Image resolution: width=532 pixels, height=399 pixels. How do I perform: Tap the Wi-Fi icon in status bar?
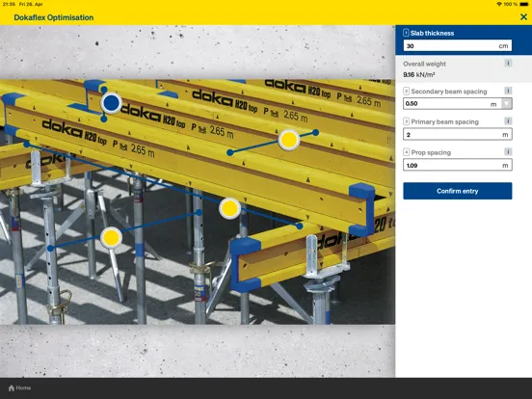(499, 4)
